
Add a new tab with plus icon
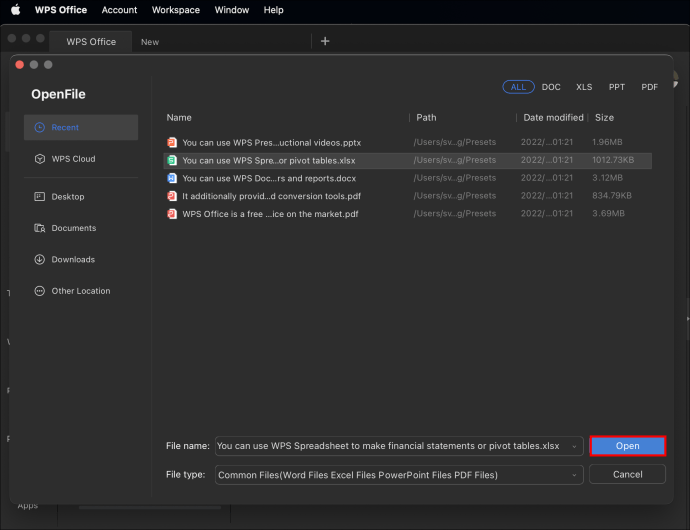click(325, 41)
